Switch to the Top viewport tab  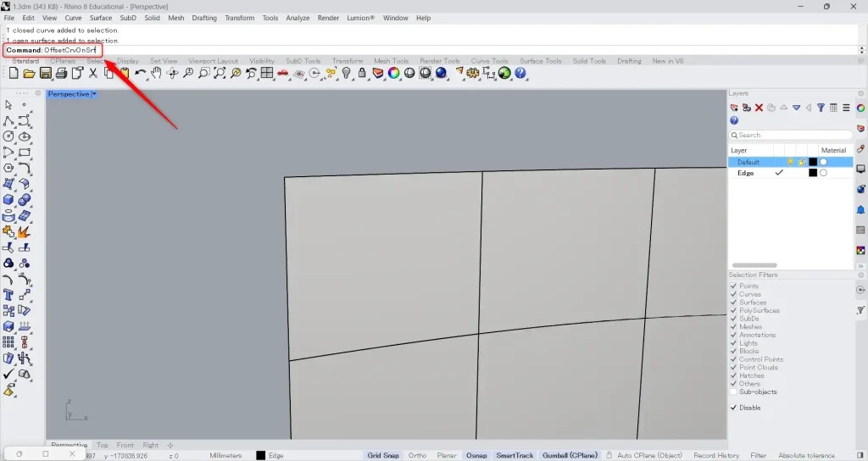click(103, 445)
